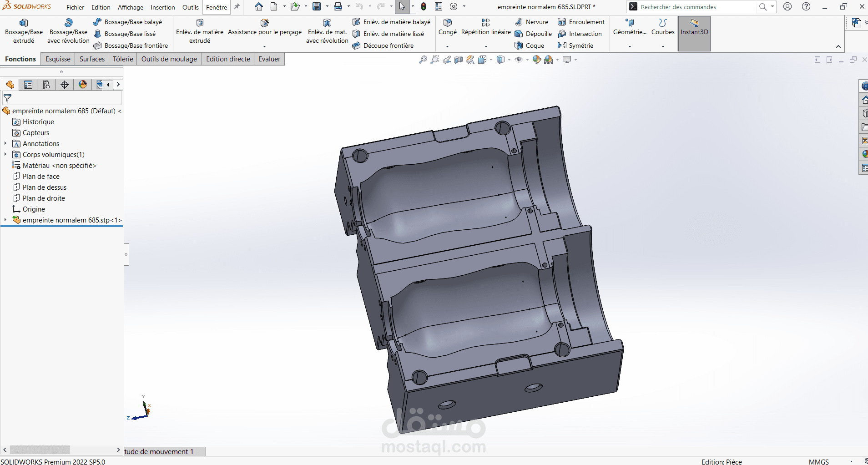Click the Zoom to fit icon
The image size is (868, 465).
tap(423, 60)
